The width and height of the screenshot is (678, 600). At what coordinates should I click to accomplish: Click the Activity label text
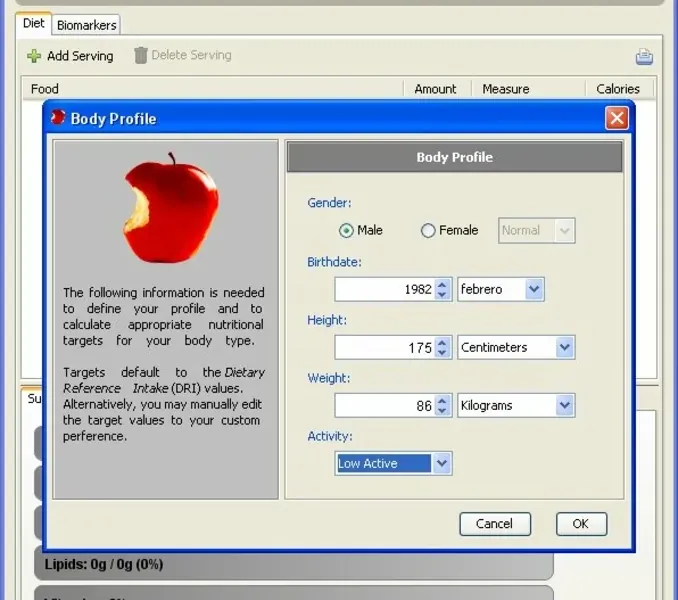click(330, 436)
